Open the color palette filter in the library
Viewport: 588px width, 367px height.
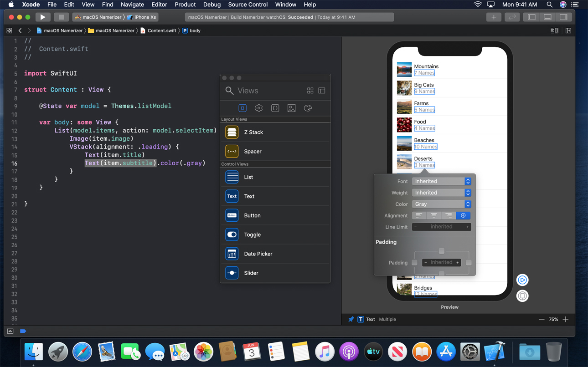[x=308, y=108]
